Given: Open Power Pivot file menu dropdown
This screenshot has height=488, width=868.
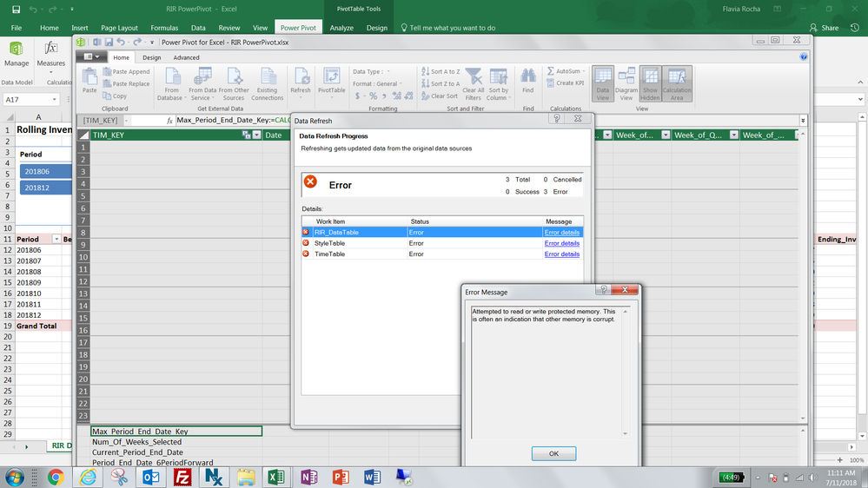Looking at the screenshot, I should point(91,56).
